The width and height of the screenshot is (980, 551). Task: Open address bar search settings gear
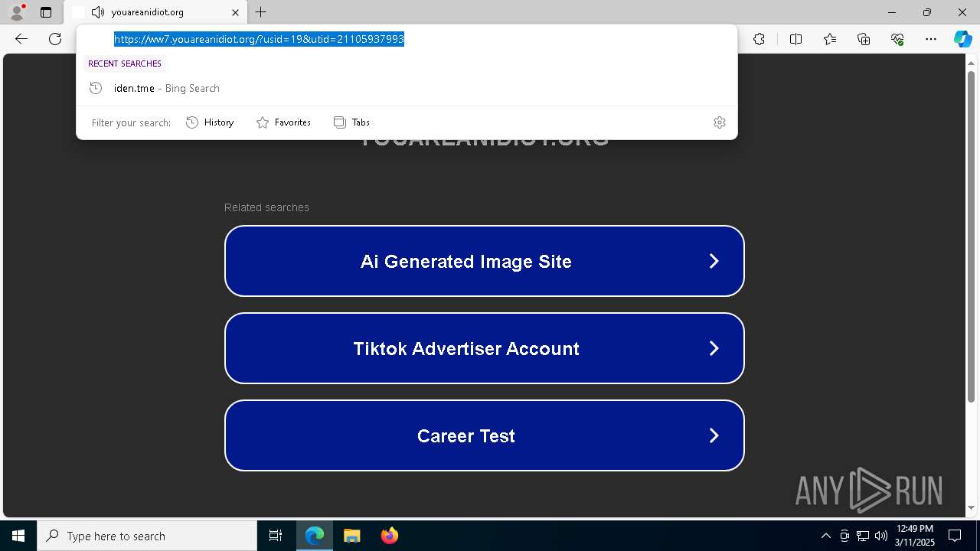[720, 122]
